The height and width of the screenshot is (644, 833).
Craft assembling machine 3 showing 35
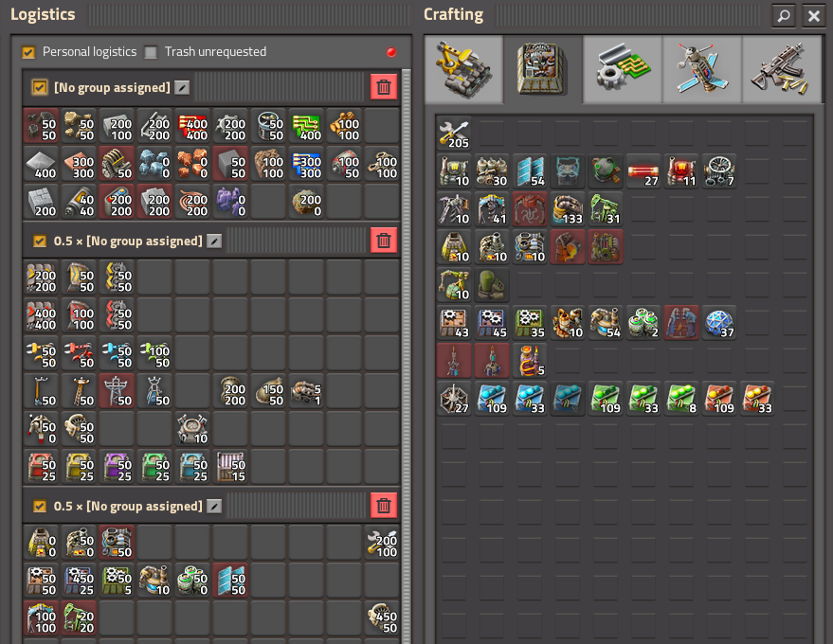point(530,323)
